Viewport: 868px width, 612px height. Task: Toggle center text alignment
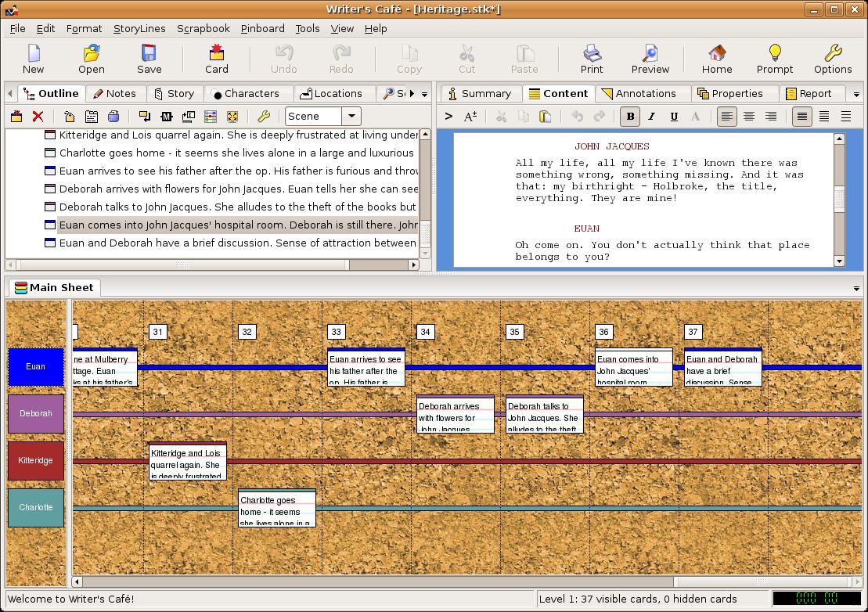coord(749,116)
